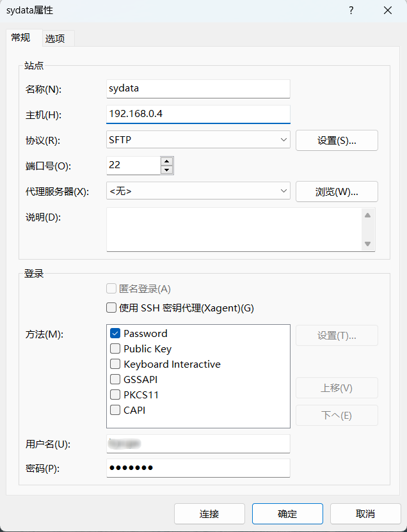Screen dimensions: 407x532
Task: Click the description scrollbar up arrow
Action: 367,215
